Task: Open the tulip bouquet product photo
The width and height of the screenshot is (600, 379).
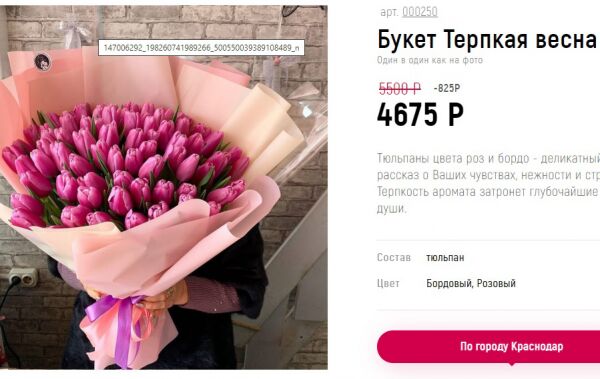Action: (x=164, y=188)
